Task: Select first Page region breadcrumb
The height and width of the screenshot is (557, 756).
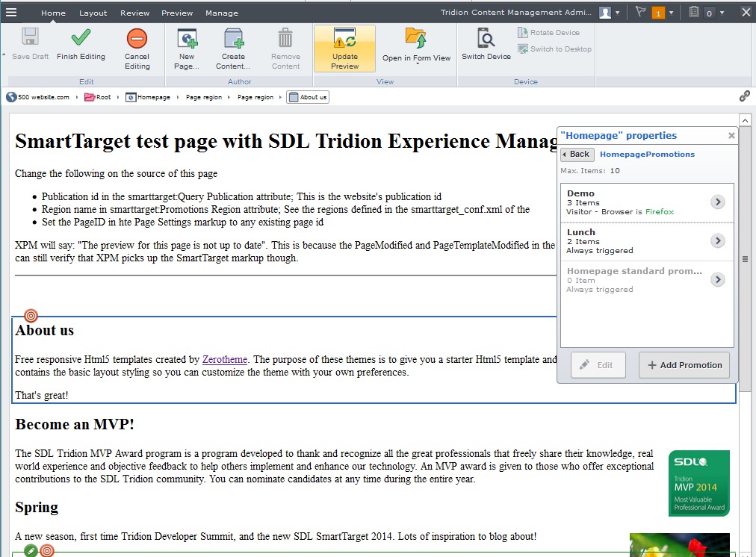Action: [204, 97]
